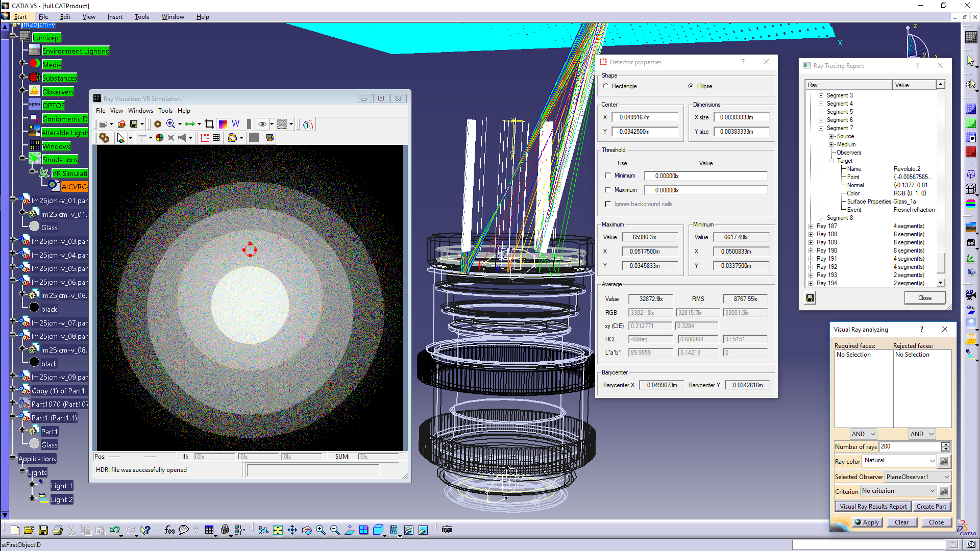980x551 pixels.
Task: Click the New document icon
Action: coord(15,530)
